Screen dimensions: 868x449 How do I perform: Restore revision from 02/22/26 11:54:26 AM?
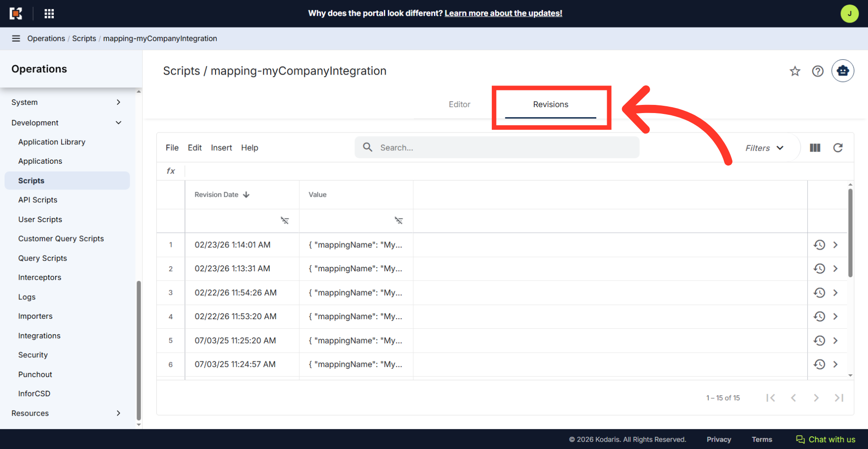[819, 293]
